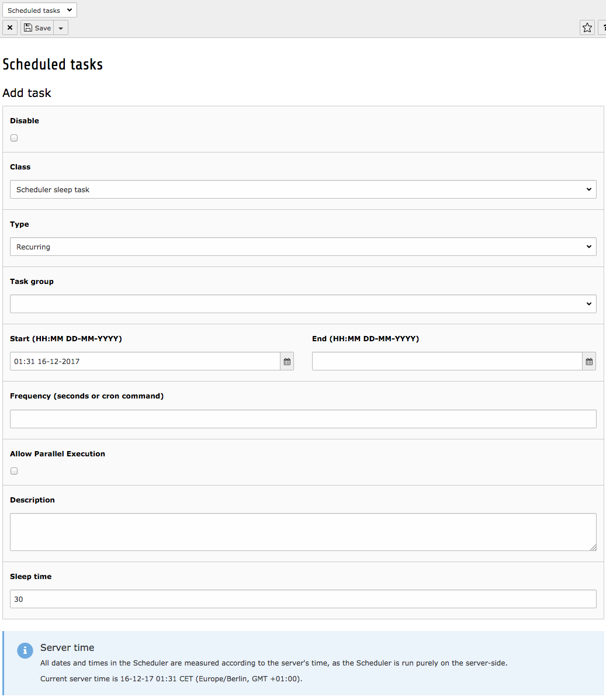Viewport: 606px width, 700px height.
Task: Enable Allow Parallel Execution checkbox
Action: 14,471
